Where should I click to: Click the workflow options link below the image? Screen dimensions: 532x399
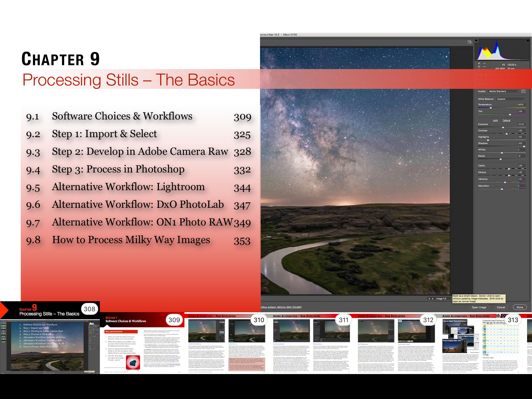click(x=282, y=307)
